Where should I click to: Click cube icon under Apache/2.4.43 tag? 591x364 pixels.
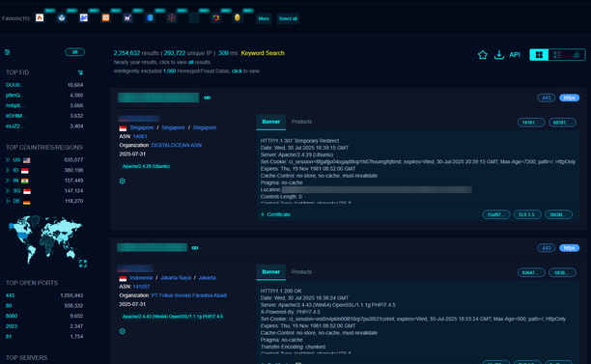(x=122, y=331)
